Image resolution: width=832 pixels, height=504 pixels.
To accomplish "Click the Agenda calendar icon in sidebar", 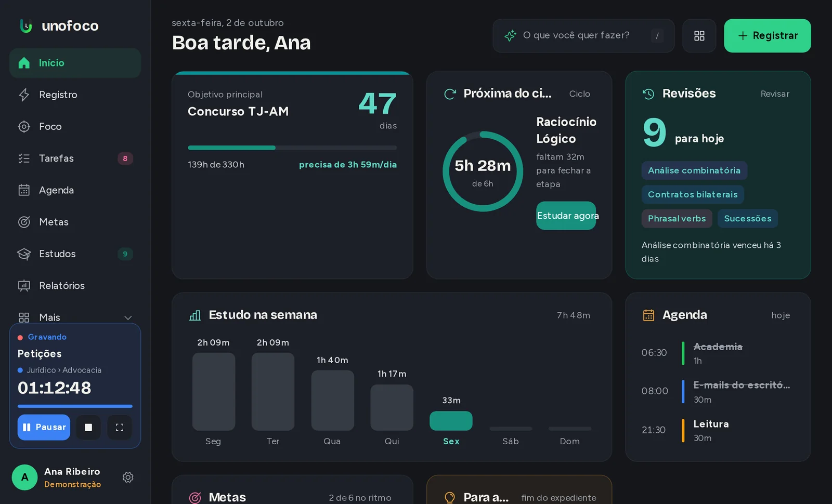I will pyautogui.click(x=24, y=190).
